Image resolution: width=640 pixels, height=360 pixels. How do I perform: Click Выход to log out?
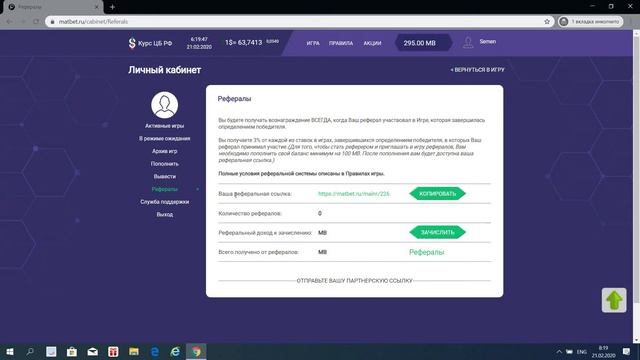(x=164, y=214)
